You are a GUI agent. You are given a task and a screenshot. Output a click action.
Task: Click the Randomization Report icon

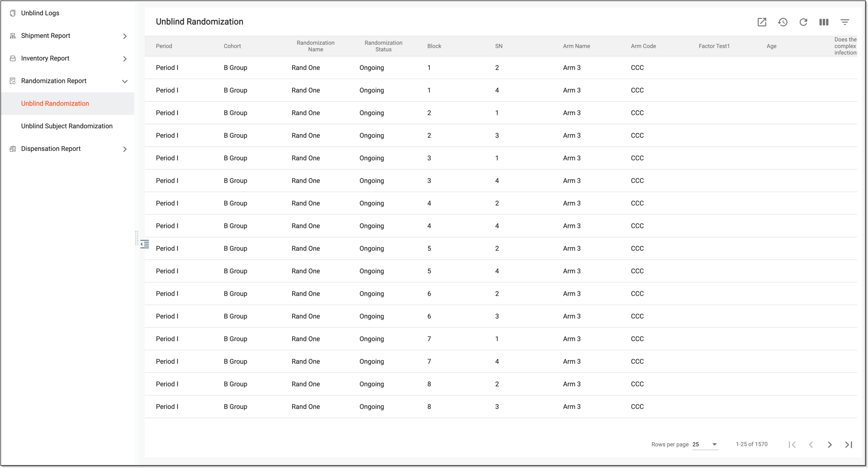point(13,81)
